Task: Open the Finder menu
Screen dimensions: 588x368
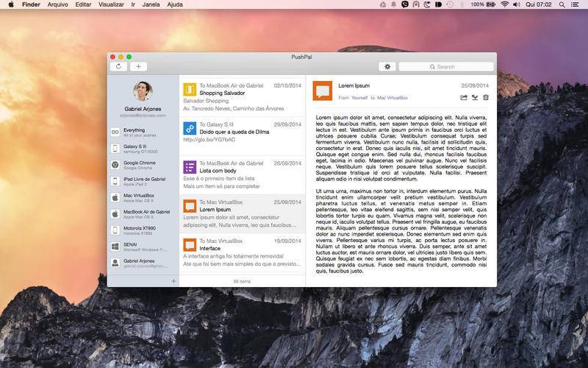Action: tap(31, 4)
